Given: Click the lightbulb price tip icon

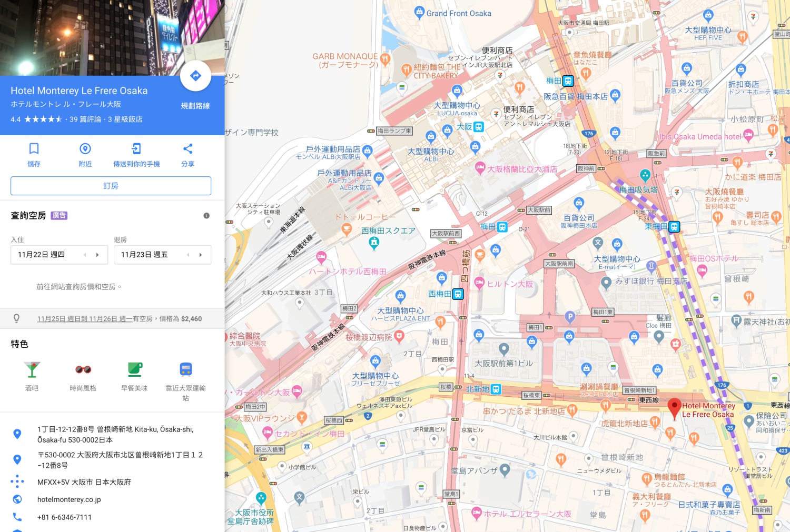Looking at the screenshot, I should point(17,318).
